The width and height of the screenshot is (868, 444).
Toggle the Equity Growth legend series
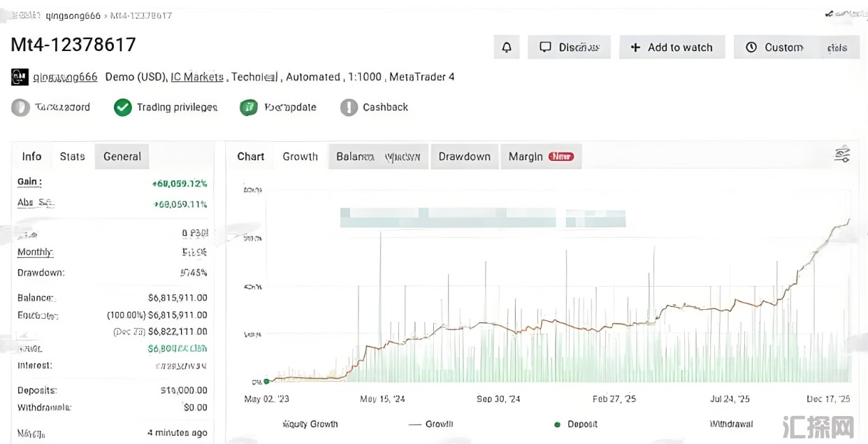(310, 424)
